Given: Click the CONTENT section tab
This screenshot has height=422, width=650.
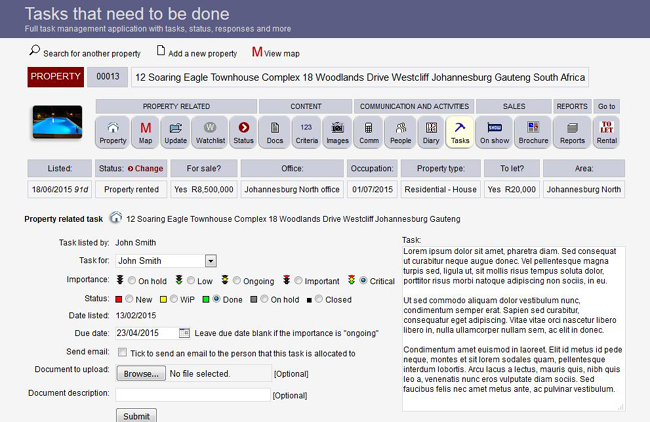Looking at the screenshot, I should (x=306, y=106).
